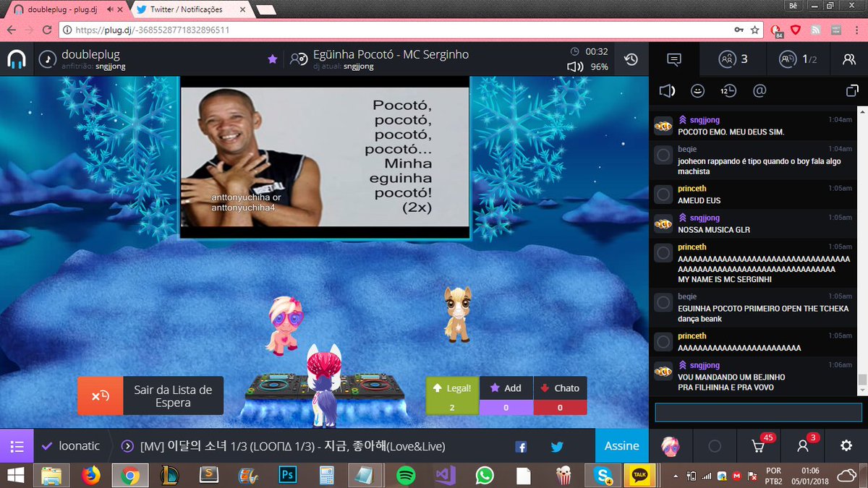Open Firefox from the taskbar
868x488 pixels.
(90, 475)
